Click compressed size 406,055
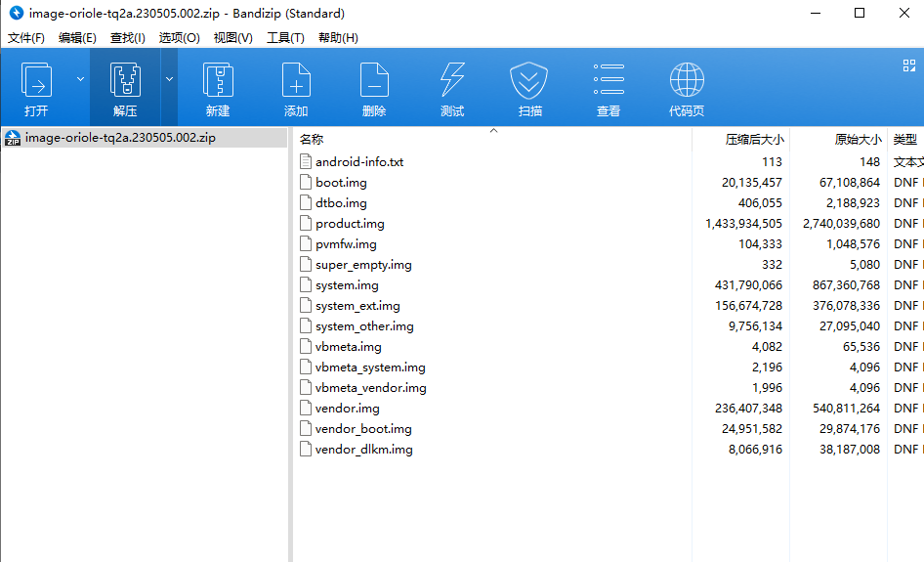924x562 pixels. click(760, 203)
